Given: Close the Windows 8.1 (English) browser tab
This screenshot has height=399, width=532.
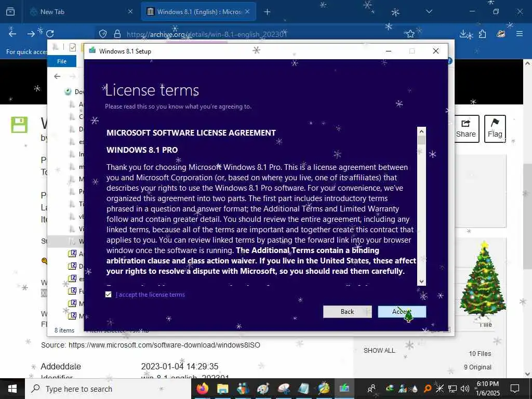Looking at the screenshot, I should [x=247, y=12].
